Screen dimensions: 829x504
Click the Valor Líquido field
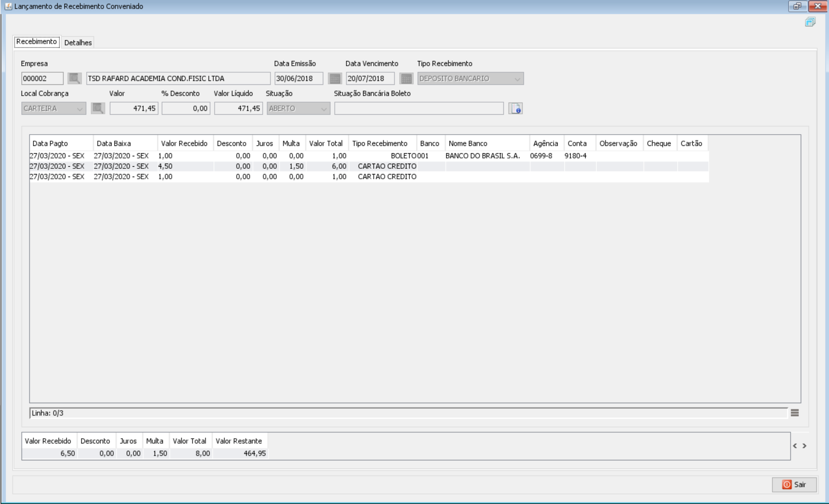(239, 108)
